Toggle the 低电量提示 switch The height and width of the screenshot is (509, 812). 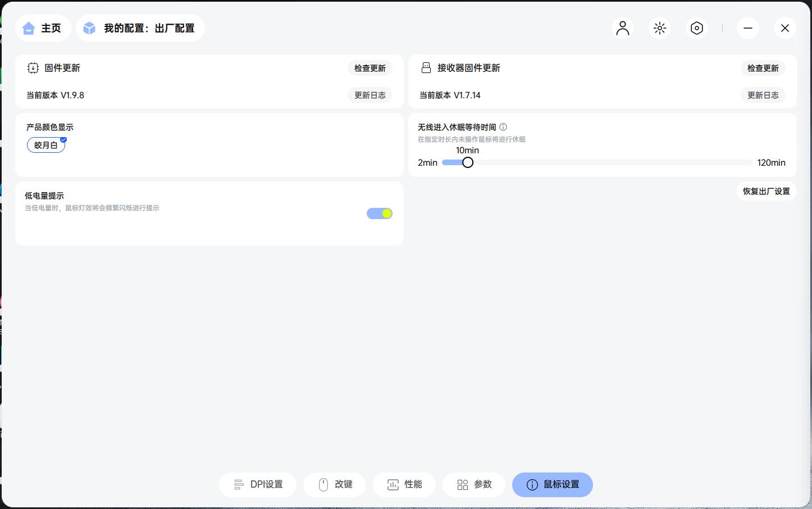point(380,213)
